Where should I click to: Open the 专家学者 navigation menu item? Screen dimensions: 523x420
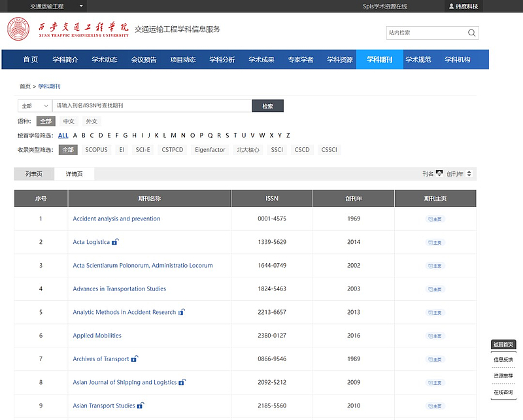(301, 60)
